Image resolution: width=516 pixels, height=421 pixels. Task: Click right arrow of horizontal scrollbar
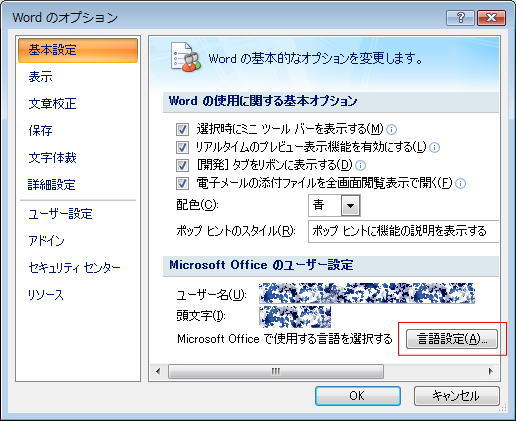pyautogui.click(x=490, y=371)
